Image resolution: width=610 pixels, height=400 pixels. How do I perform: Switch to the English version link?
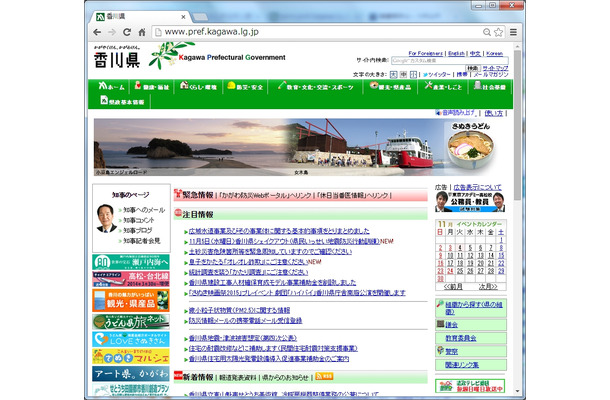456,53
